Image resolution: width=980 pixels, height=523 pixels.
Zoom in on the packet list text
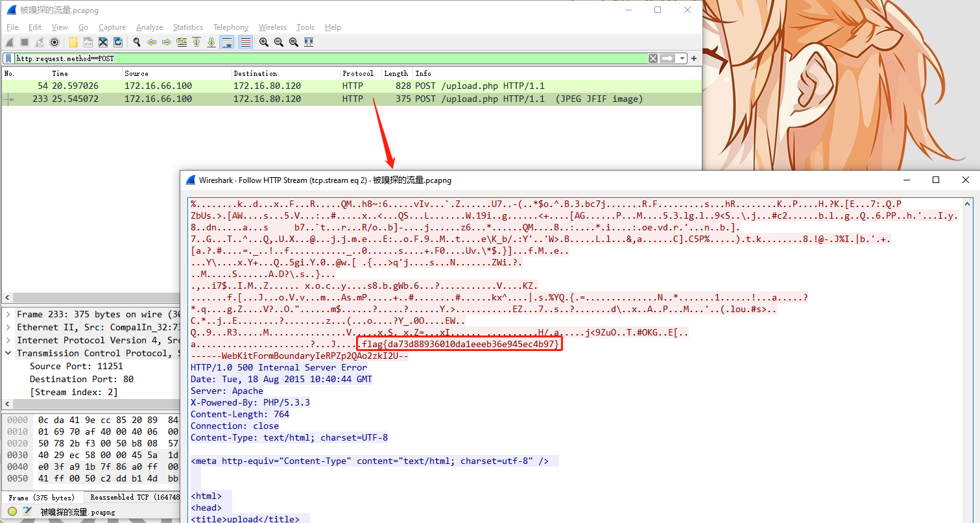pos(264,42)
